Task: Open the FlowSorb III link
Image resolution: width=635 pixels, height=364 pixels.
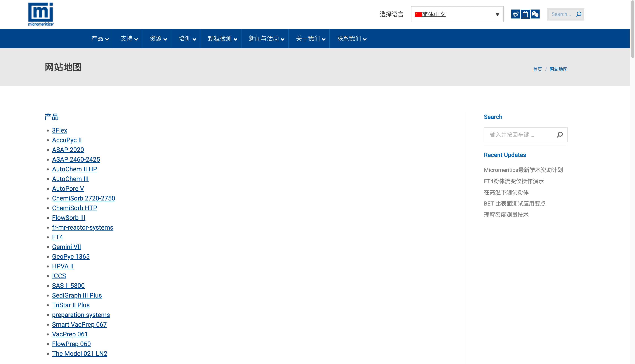Action: tap(69, 218)
